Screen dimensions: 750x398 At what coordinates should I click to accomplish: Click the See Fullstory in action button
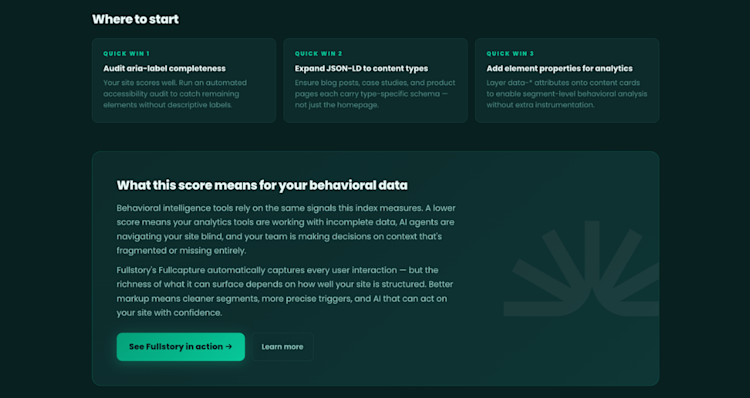(181, 347)
